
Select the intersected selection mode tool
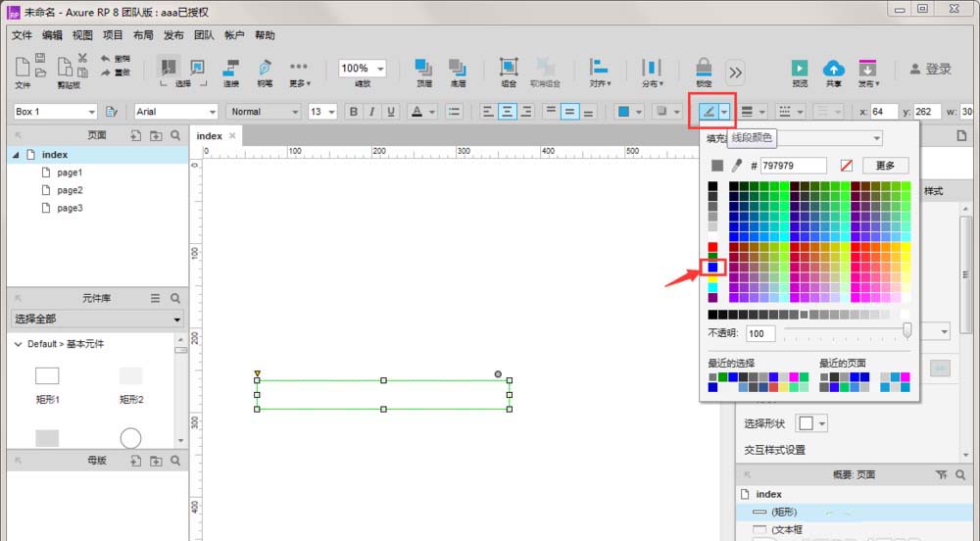point(168,67)
